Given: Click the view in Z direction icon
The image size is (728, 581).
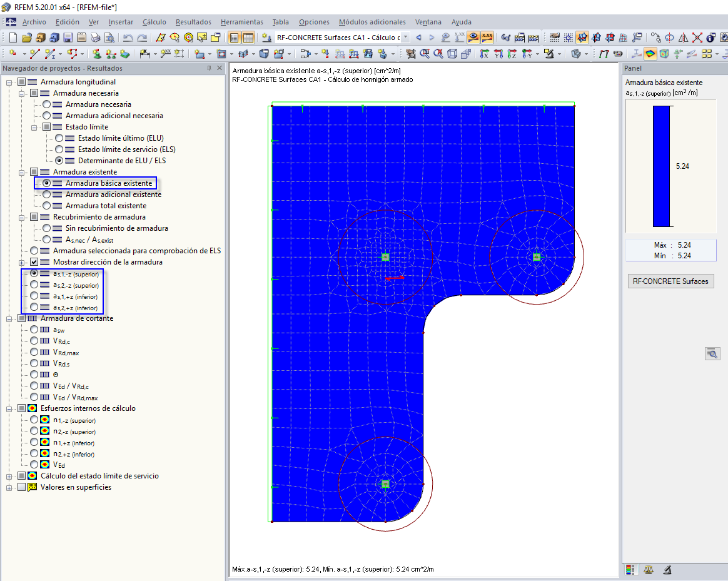Looking at the screenshot, I should 512,54.
